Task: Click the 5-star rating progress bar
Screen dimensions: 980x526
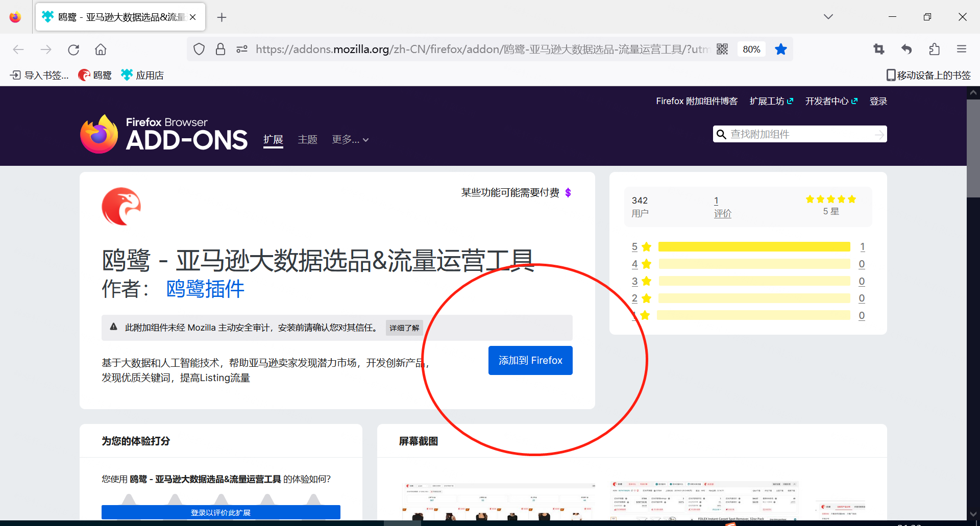Action: 754,247
